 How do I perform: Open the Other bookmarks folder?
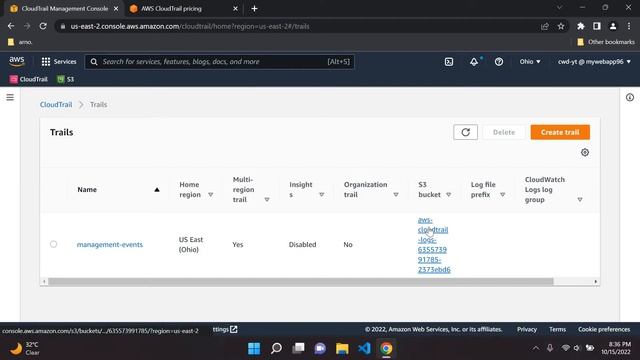pos(606,42)
